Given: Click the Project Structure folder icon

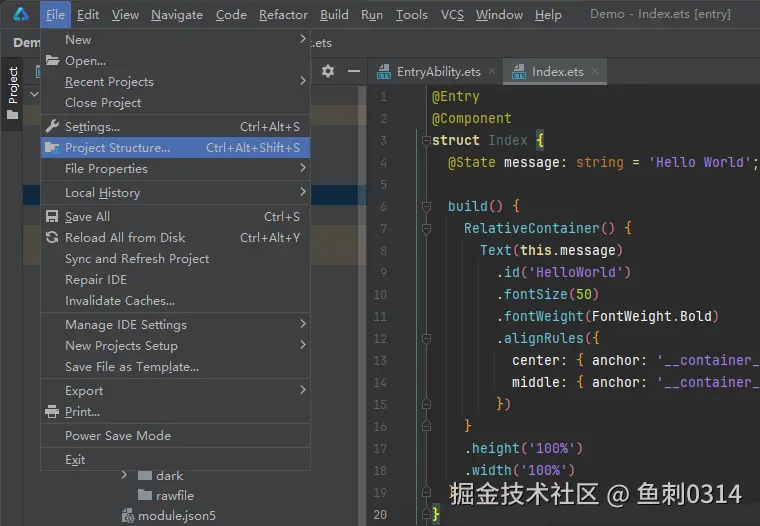Looking at the screenshot, I should (52, 147).
